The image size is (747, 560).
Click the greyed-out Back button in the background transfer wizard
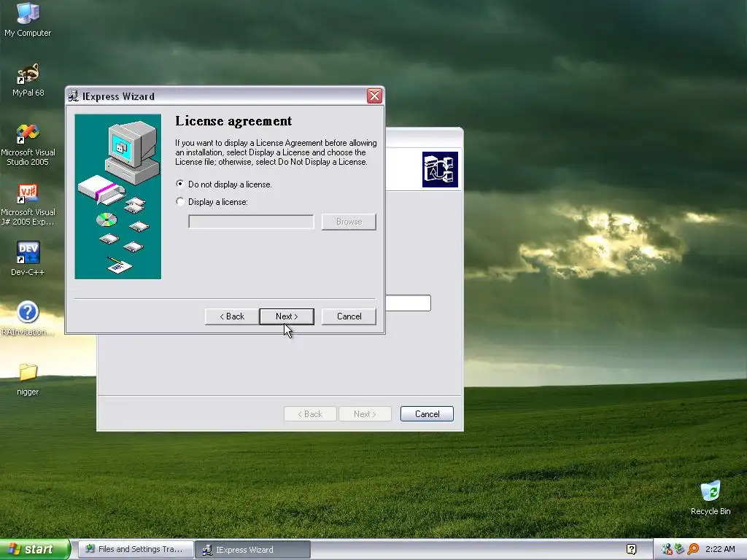(310, 414)
